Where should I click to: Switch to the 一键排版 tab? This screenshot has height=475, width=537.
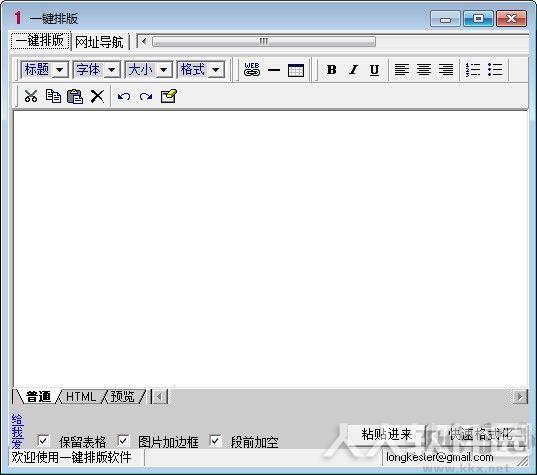coord(40,41)
